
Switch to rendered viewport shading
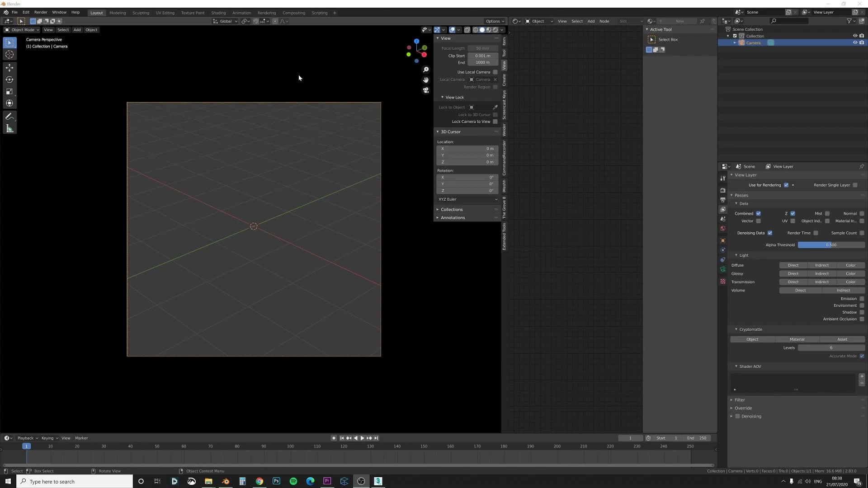495,30
